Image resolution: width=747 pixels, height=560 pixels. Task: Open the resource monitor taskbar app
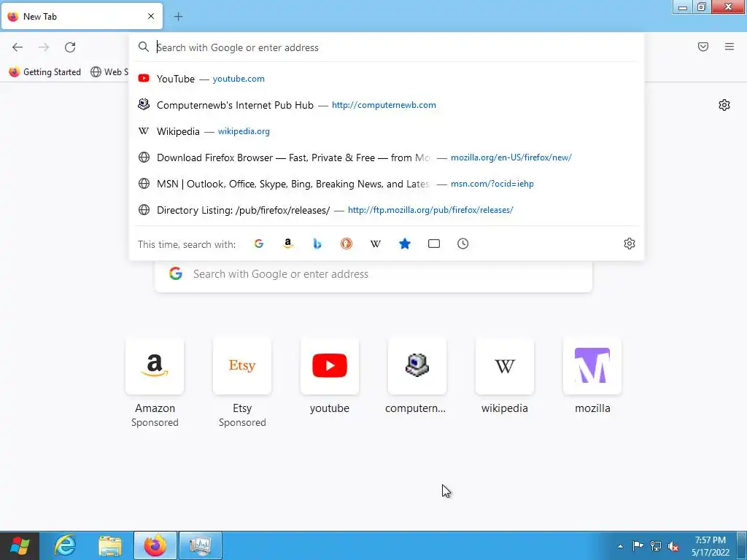coord(201,545)
